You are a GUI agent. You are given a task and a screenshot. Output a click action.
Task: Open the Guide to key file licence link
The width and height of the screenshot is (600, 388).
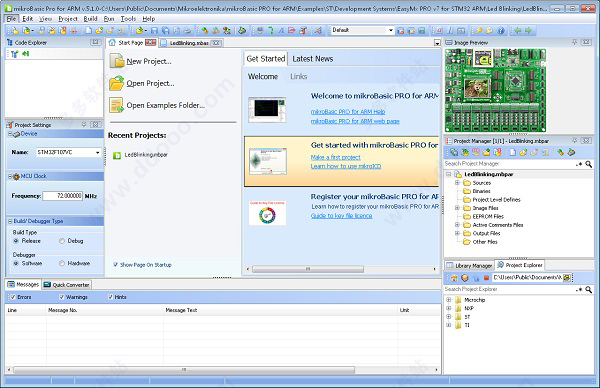coord(341,216)
